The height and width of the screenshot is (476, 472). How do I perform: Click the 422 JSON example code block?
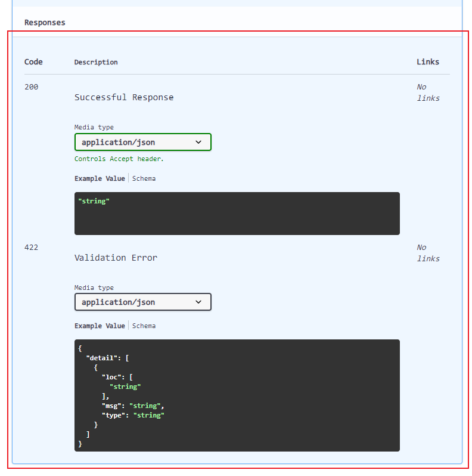pos(237,395)
